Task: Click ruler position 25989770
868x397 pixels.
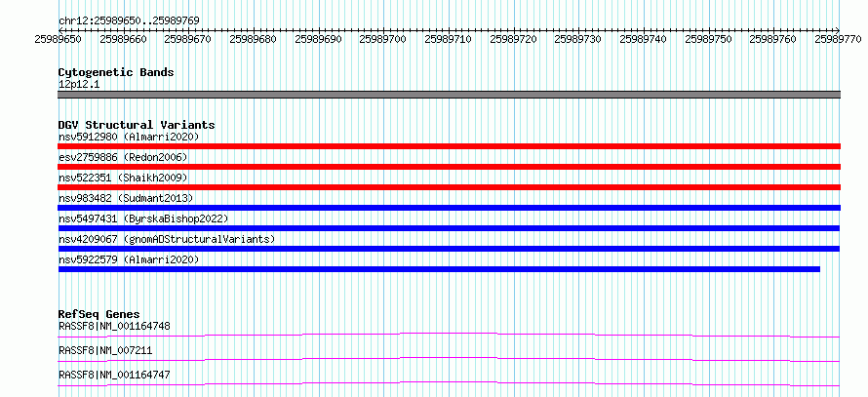Action: tap(839, 39)
